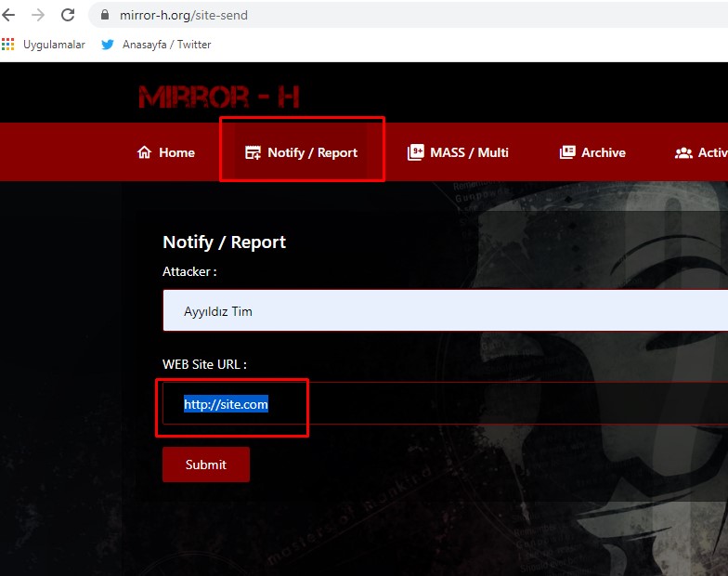
Task: Select the Notify / Report navigation item
Action: pos(312,152)
